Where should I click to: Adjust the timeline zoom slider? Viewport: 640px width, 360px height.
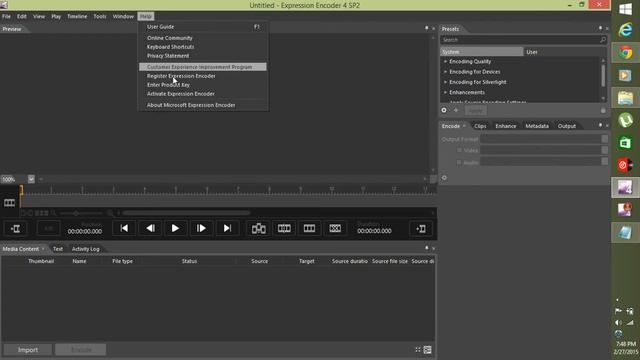76,213
